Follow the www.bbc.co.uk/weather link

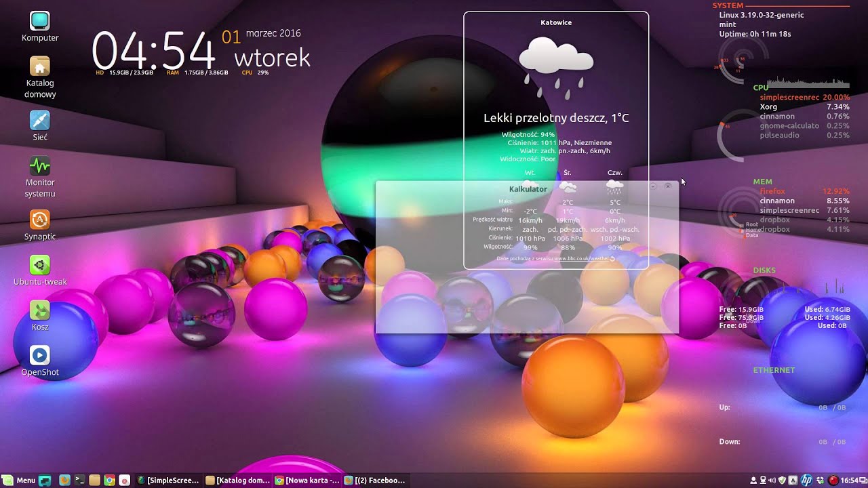[x=581, y=259]
